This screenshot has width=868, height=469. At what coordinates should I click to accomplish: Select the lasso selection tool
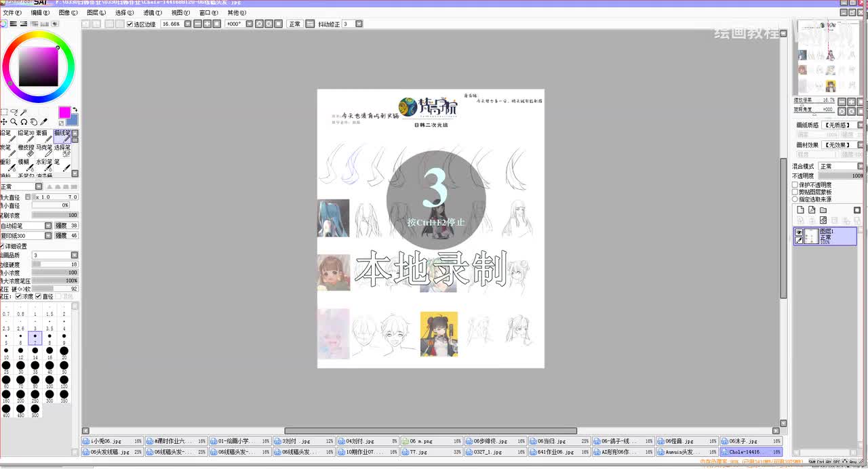click(x=14, y=112)
